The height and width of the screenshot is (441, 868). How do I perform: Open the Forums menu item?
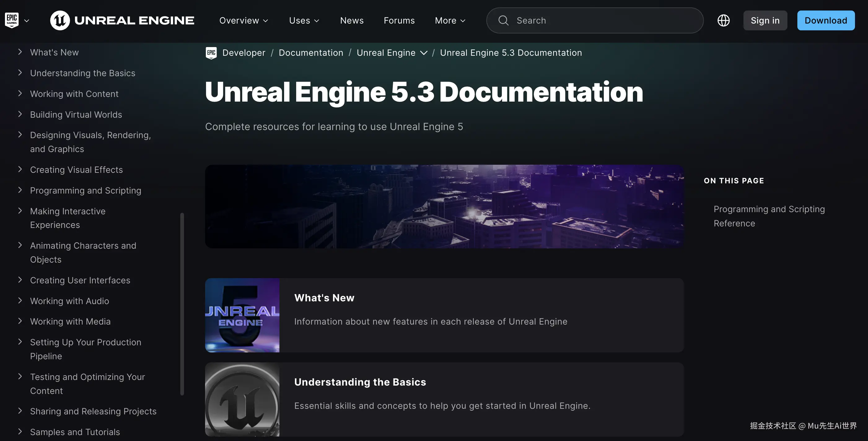tap(399, 20)
